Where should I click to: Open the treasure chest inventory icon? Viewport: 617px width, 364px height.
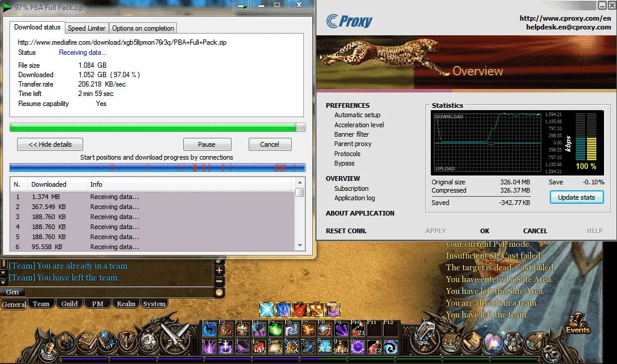[452, 341]
